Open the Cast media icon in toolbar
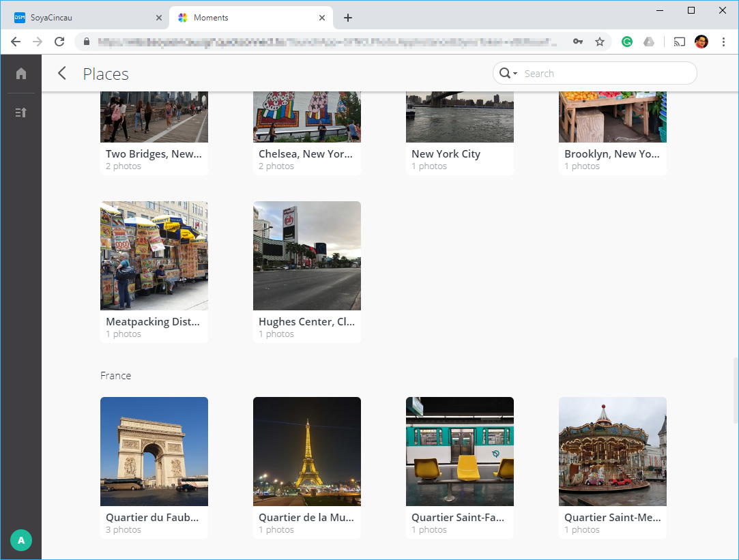 [679, 42]
